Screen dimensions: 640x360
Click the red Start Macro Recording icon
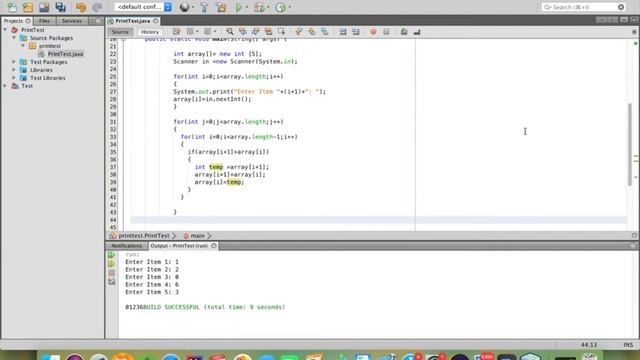point(373,32)
